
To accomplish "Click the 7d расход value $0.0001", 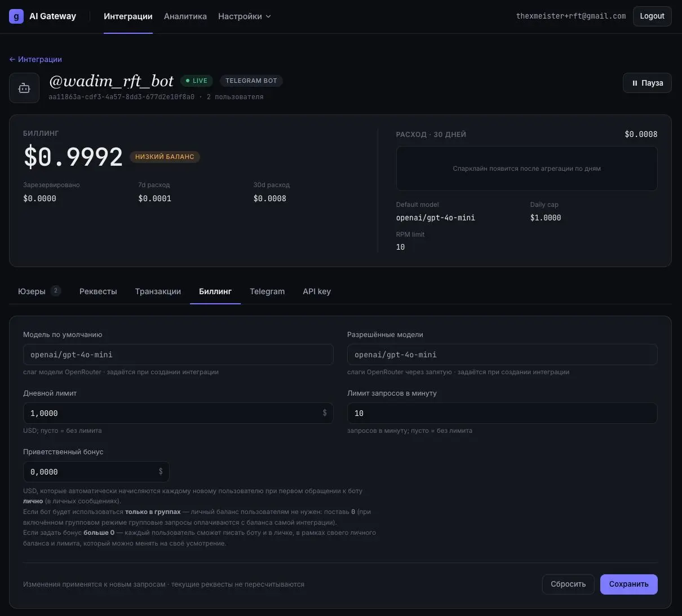I will point(155,198).
